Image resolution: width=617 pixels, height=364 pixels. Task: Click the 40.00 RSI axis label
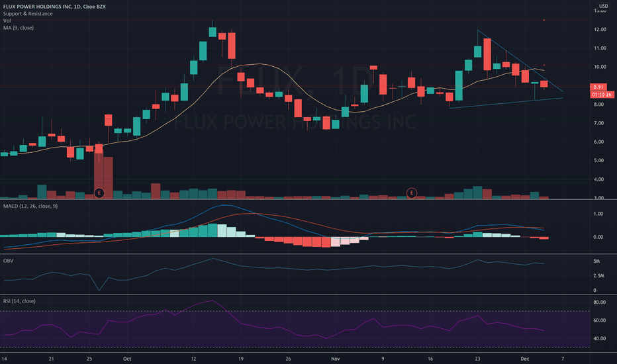[599, 339]
